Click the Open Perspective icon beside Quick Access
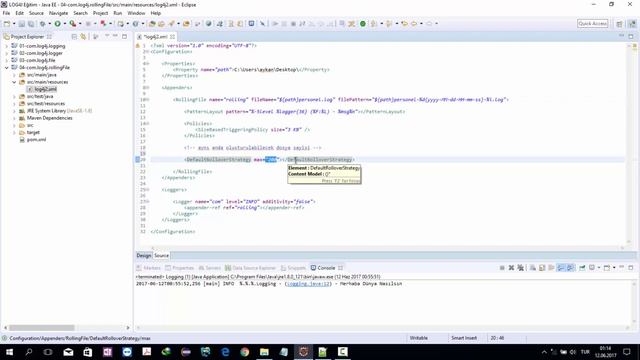The image size is (640, 360). coord(619,24)
